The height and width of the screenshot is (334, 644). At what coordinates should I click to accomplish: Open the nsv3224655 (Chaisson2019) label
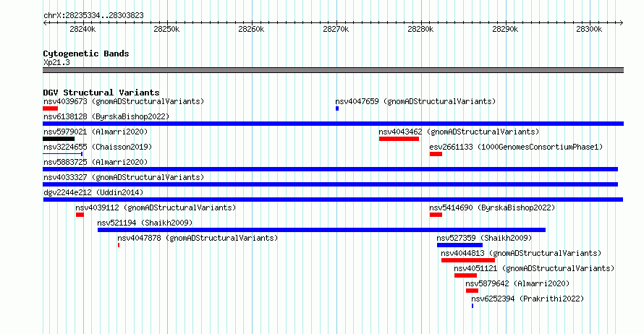98,147
